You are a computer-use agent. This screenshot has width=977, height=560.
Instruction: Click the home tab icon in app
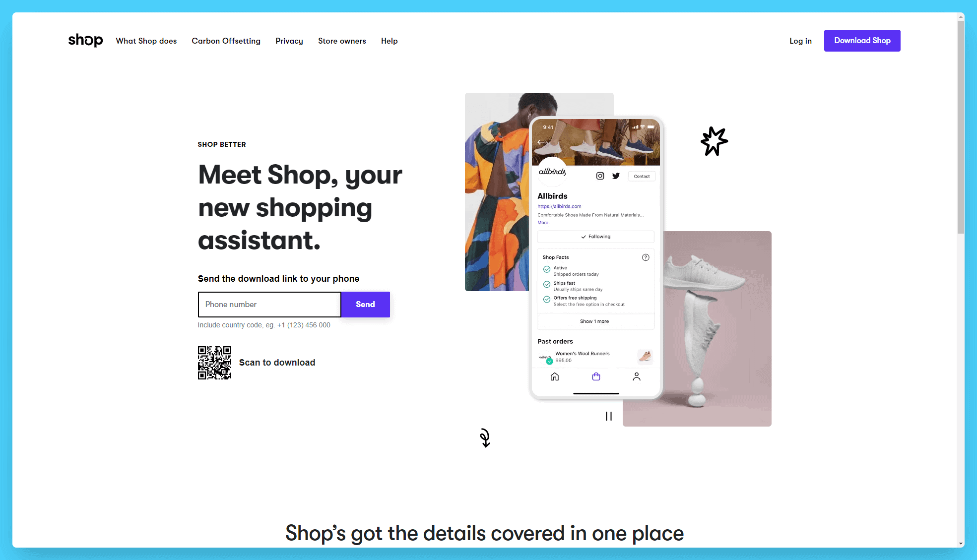555,377
